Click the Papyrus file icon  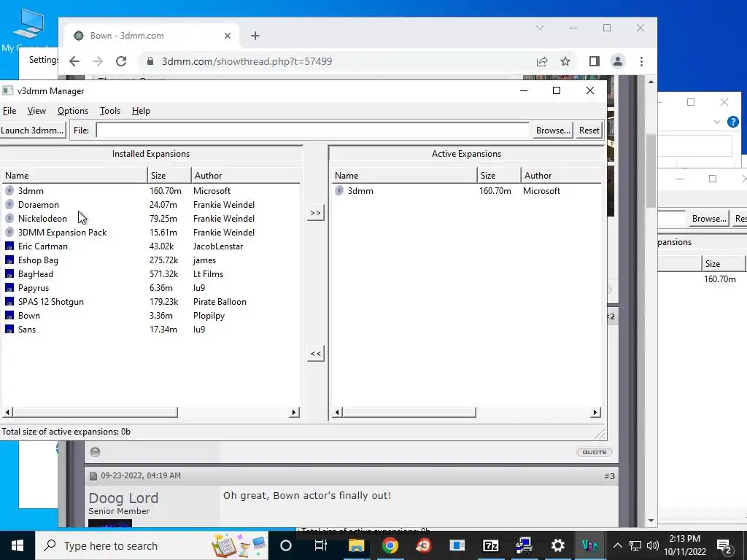click(x=9, y=287)
